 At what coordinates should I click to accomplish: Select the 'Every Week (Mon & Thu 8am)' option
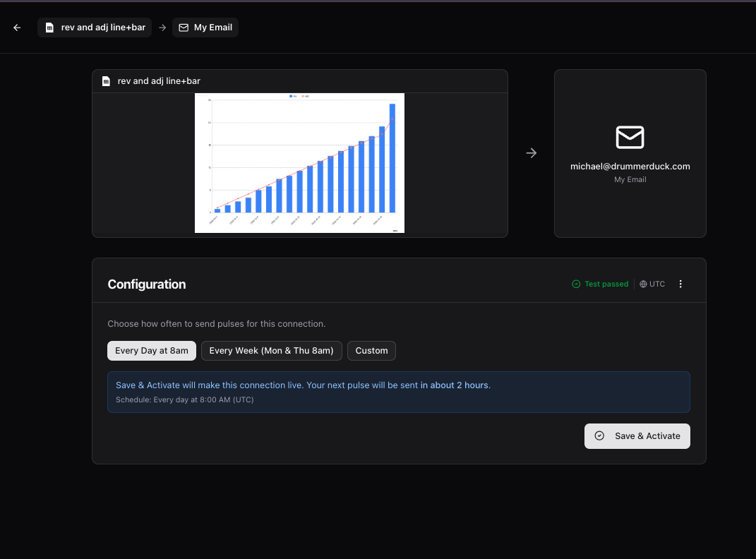pyautogui.click(x=271, y=351)
